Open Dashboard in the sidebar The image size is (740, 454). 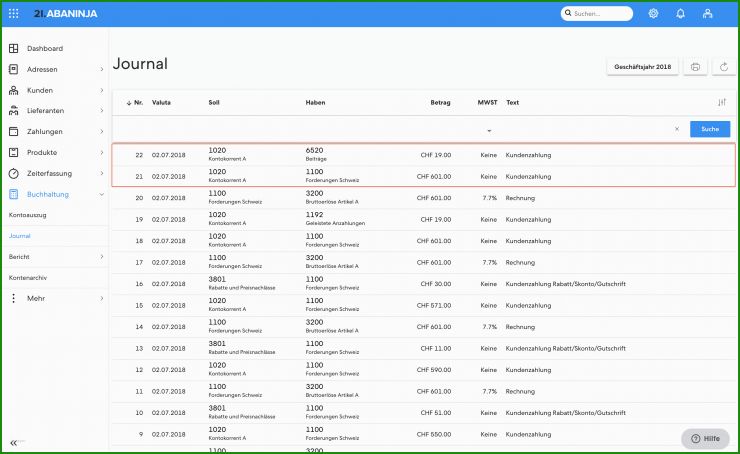45,48
